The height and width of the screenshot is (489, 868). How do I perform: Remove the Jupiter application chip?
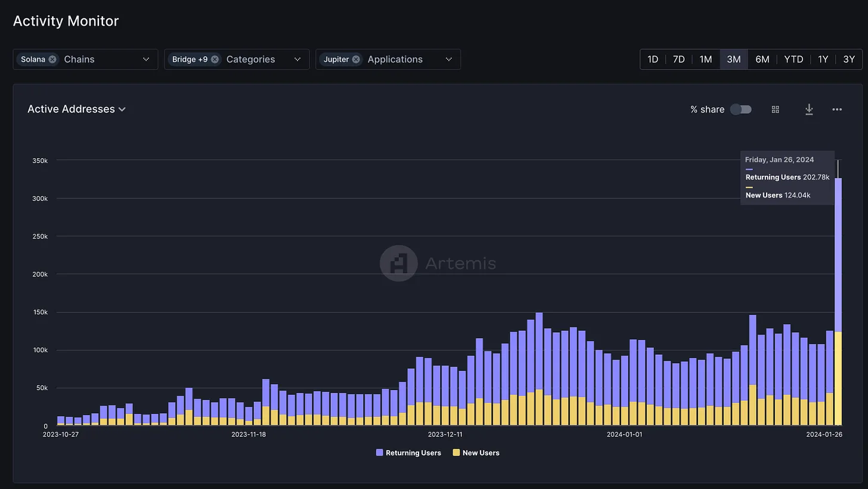point(356,59)
